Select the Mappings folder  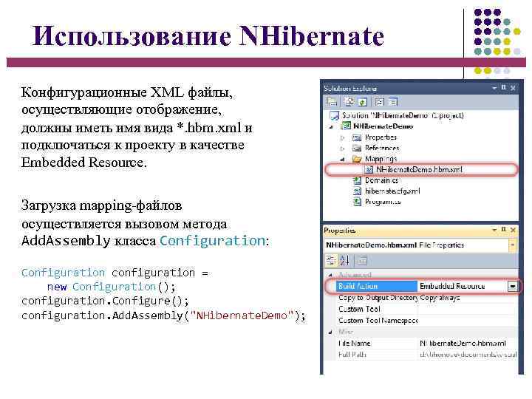pos(381,159)
